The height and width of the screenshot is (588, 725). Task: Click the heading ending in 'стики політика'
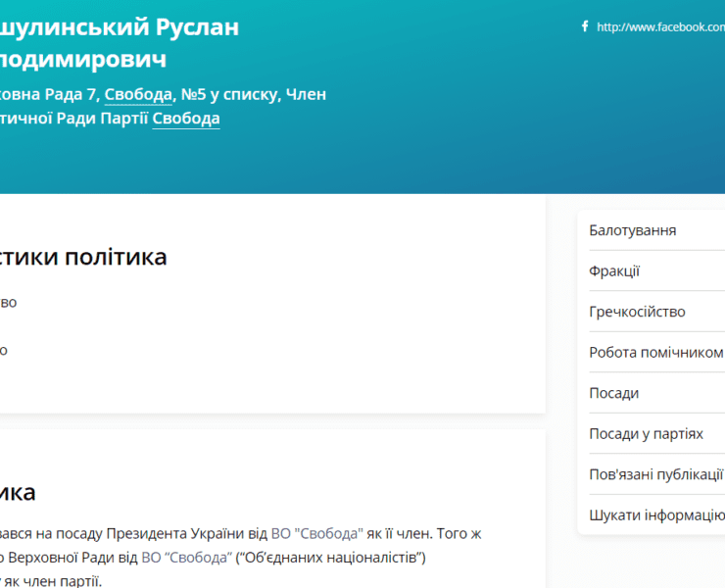click(83, 257)
